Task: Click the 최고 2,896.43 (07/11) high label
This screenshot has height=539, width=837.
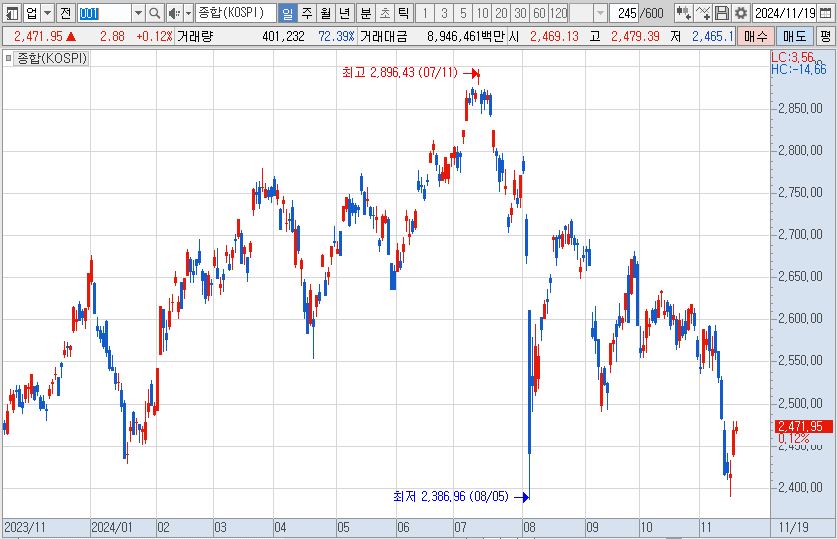Action: coord(400,73)
